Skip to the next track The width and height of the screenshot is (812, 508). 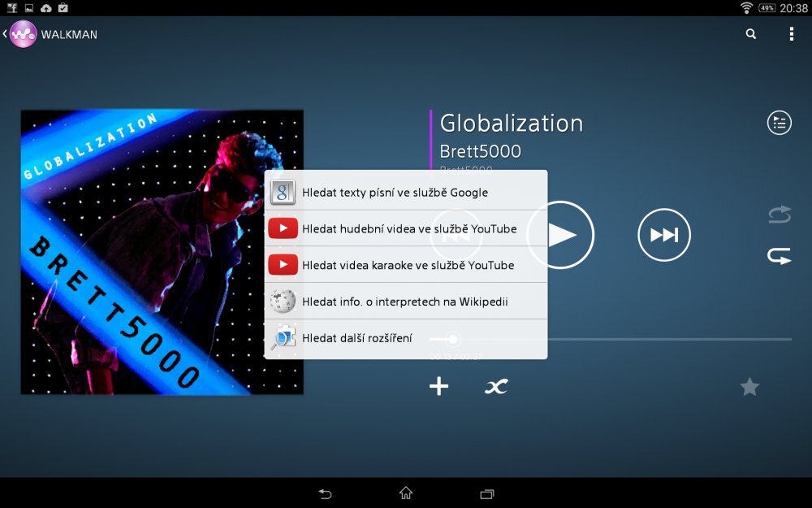click(x=664, y=234)
